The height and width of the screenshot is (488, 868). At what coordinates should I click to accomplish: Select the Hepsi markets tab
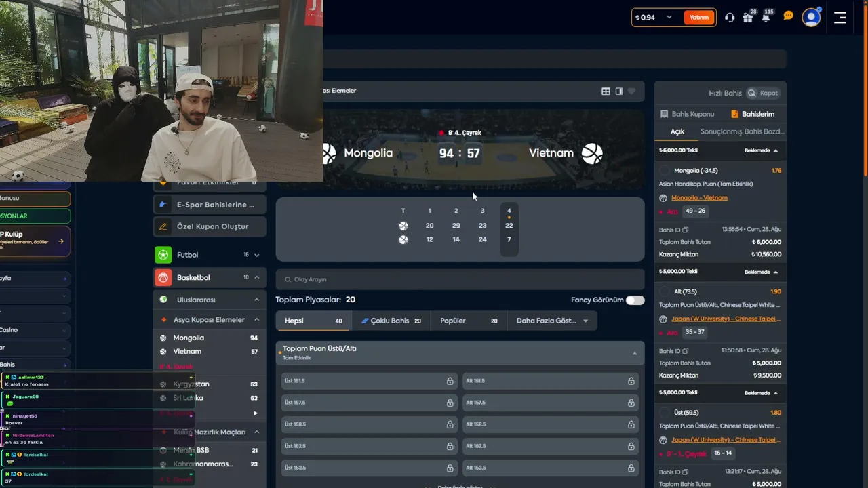pyautogui.click(x=313, y=321)
